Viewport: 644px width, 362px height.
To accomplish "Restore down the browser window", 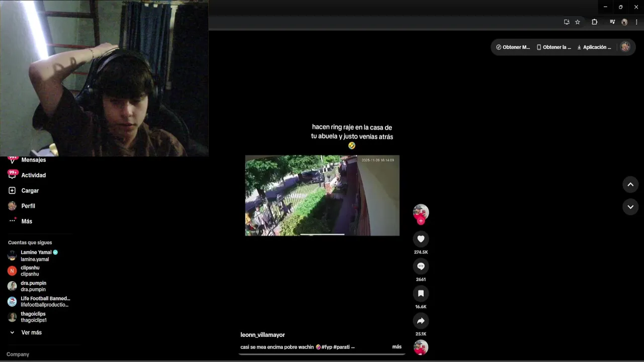I will point(620,7).
